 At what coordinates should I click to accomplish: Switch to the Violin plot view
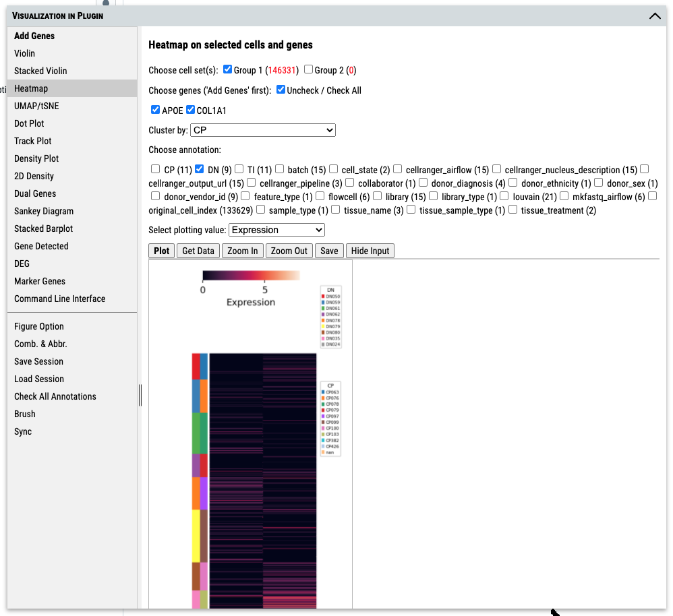coord(24,53)
